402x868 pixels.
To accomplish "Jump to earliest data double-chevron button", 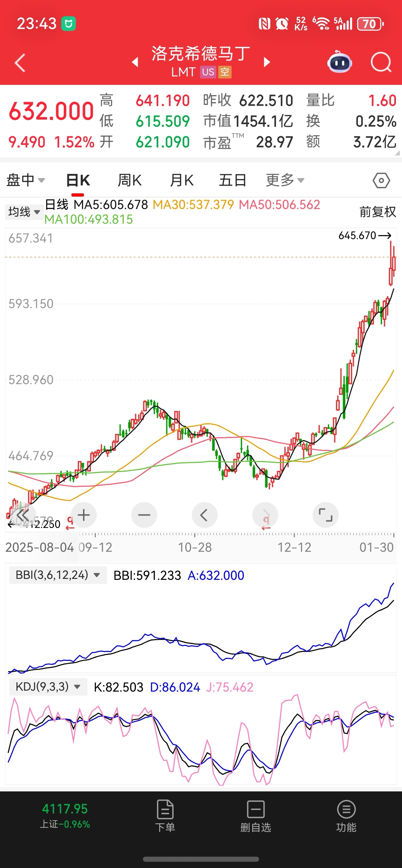I will click(x=23, y=515).
